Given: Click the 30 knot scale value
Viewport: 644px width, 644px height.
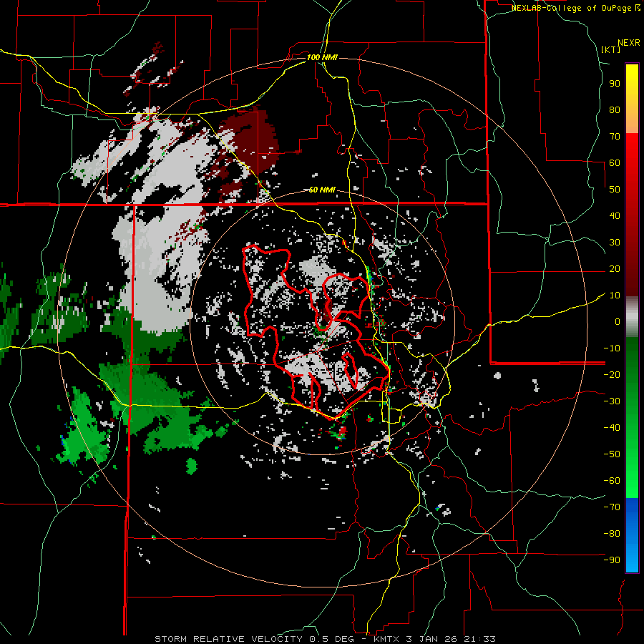Looking at the screenshot, I should pos(615,243).
